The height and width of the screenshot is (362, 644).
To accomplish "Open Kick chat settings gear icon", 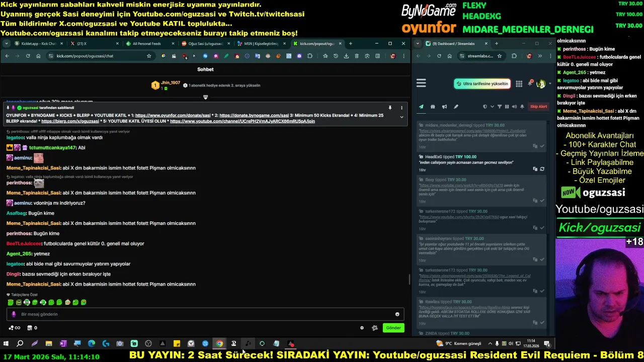I will (x=362, y=328).
